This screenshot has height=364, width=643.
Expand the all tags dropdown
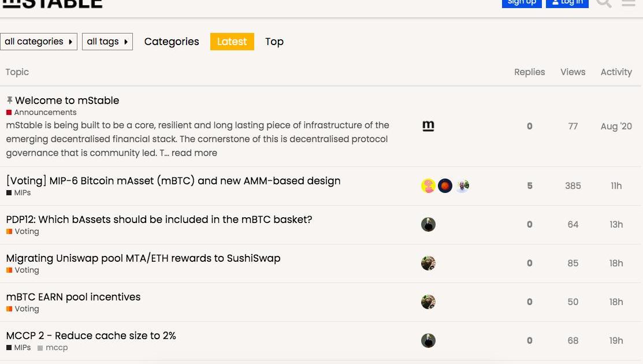pos(107,42)
